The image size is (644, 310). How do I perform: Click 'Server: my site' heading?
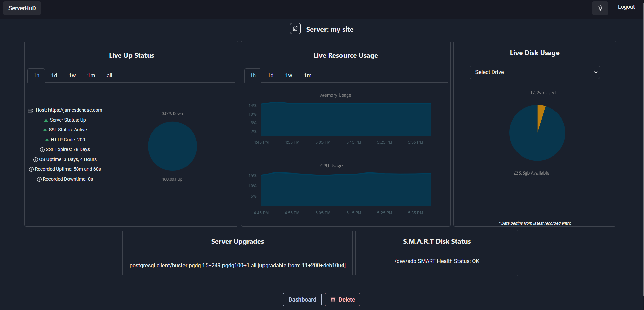pyautogui.click(x=330, y=29)
